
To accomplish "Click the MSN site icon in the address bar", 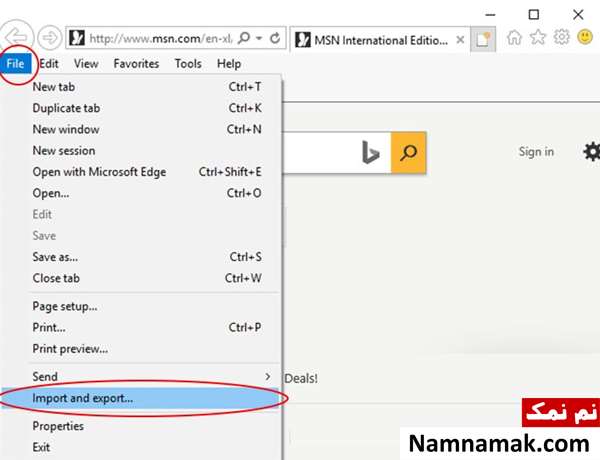I will (x=77, y=38).
